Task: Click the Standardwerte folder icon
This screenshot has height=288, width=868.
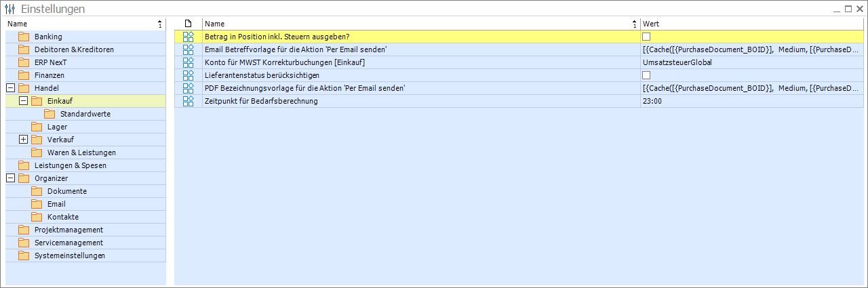Action: (x=50, y=114)
